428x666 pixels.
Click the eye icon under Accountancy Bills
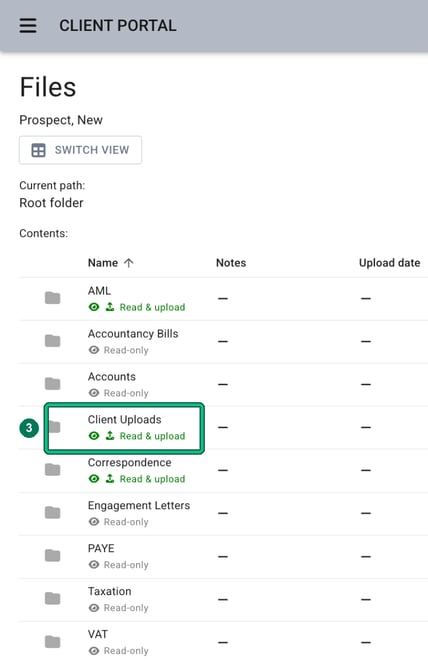pos(94,350)
